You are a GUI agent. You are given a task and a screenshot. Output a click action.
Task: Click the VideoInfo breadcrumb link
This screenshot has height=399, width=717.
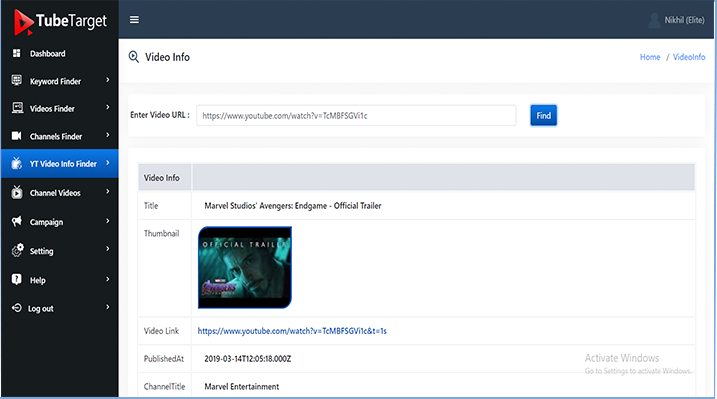(689, 57)
